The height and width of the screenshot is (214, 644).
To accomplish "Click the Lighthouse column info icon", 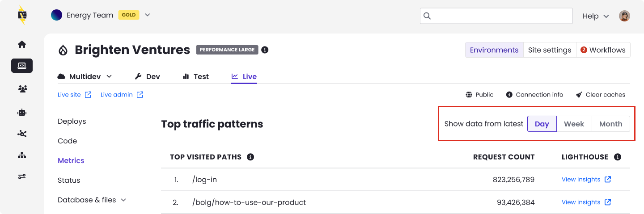I will [618, 157].
